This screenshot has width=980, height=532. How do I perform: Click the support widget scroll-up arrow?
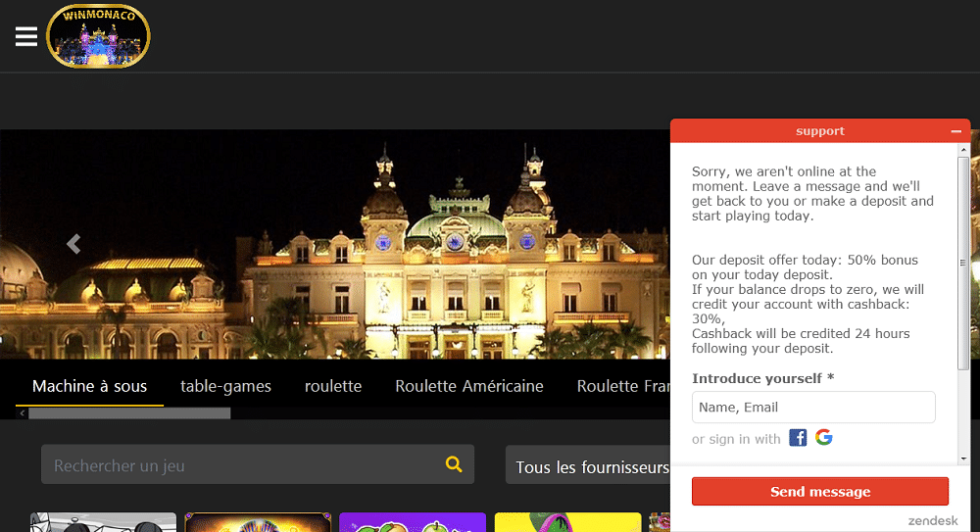tap(963, 150)
